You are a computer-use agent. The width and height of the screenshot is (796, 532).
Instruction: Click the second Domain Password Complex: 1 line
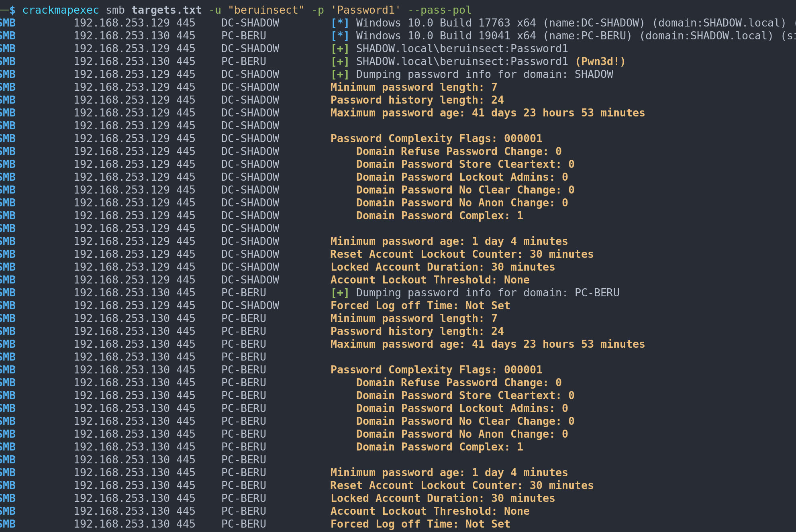pyautogui.click(x=439, y=447)
